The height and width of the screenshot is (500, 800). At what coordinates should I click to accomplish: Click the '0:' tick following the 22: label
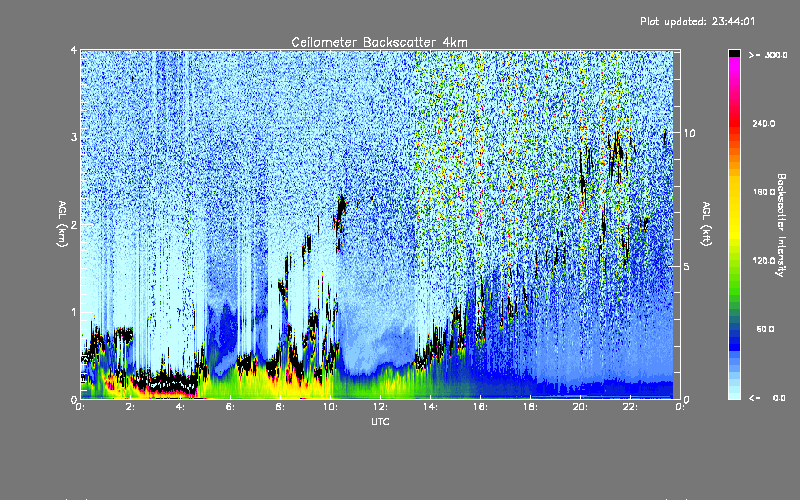680,407
